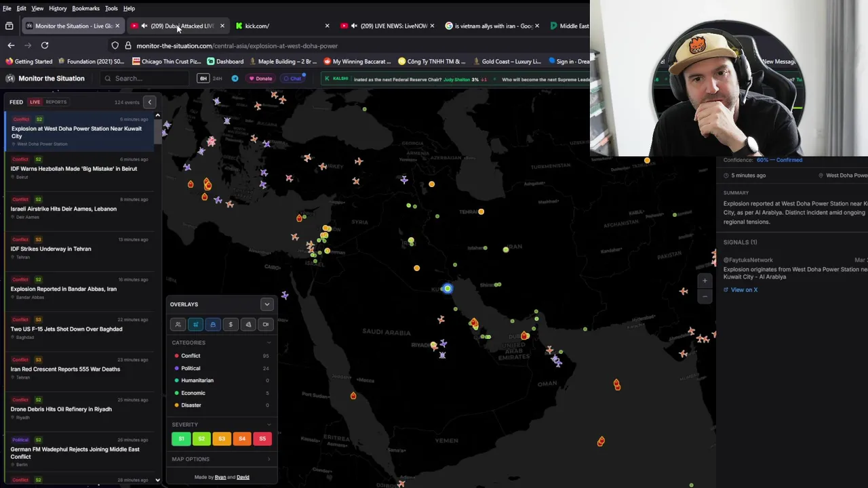
Task: Click the Search input field
Action: click(x=144, y=79)
